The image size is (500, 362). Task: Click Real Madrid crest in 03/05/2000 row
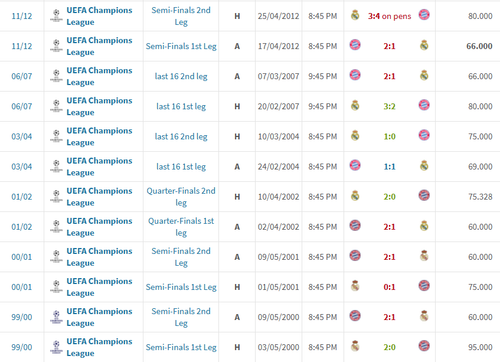[355, 346]
